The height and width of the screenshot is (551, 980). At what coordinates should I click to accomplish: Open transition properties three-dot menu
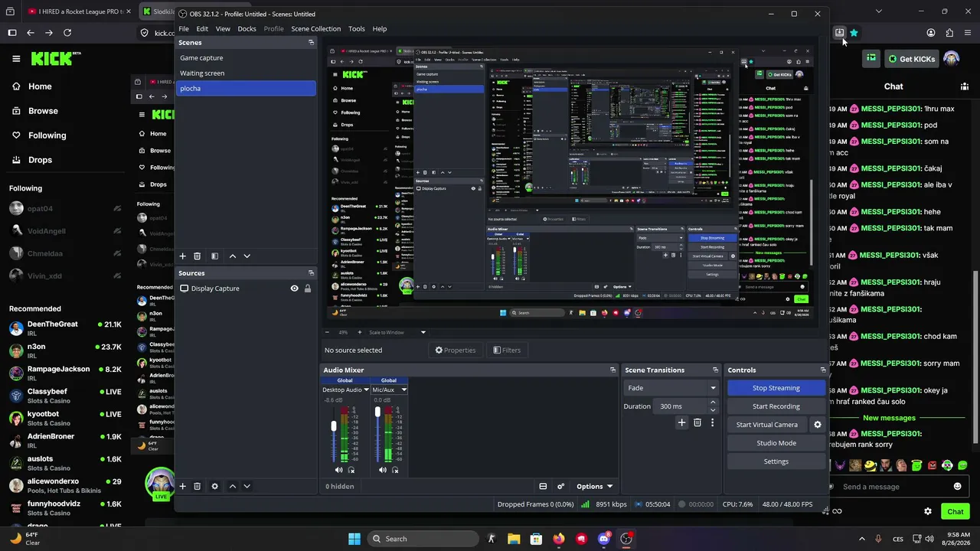click(712, 422)
